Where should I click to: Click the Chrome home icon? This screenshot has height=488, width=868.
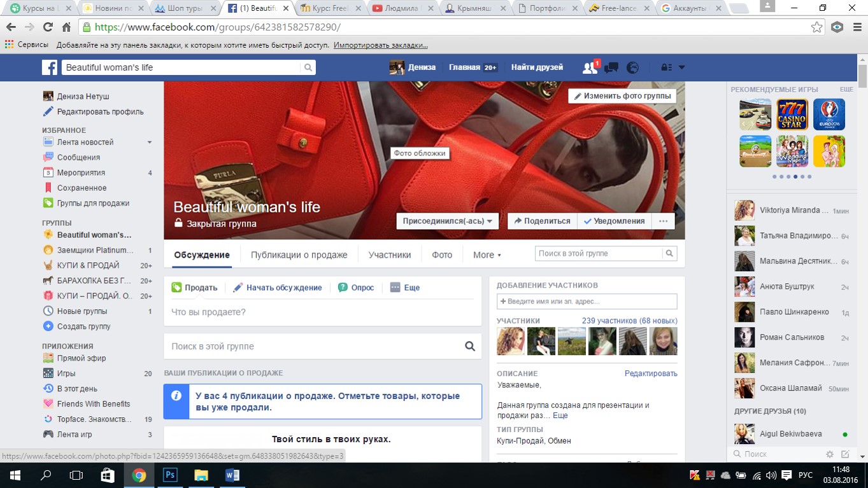66,27
